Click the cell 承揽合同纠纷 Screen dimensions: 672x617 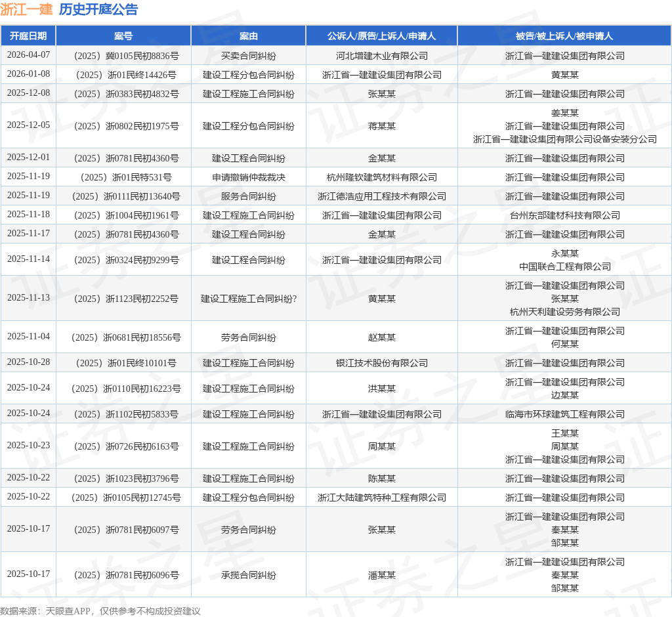pos(249,576)
